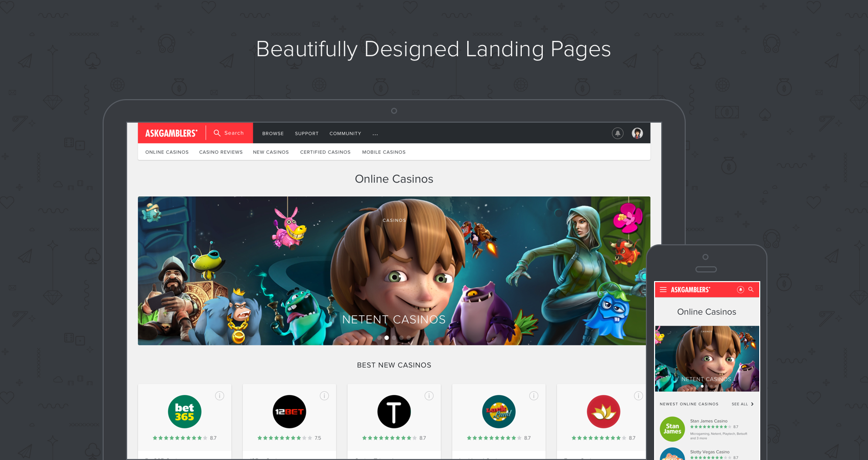Image resolution: width=868 pixels, height=460 pixels.
Task: Open the red lotus casino logo
Action: click(x=603, y=411)
